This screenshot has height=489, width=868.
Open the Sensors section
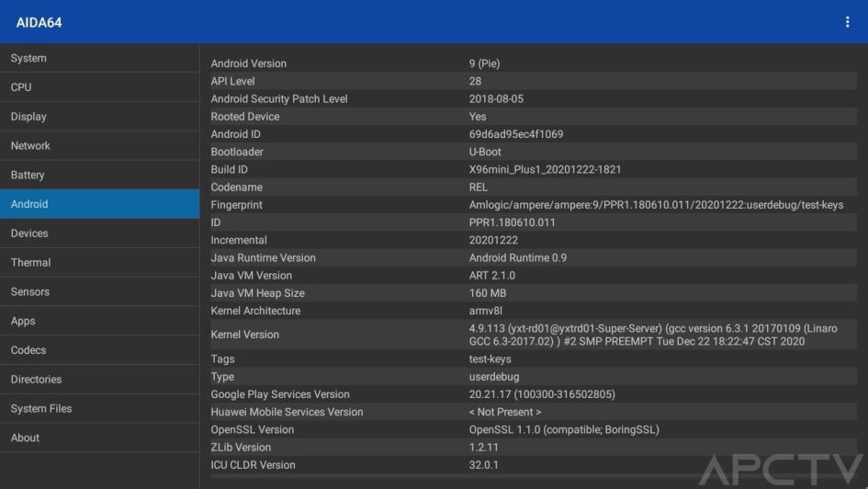tap(99, 292)
